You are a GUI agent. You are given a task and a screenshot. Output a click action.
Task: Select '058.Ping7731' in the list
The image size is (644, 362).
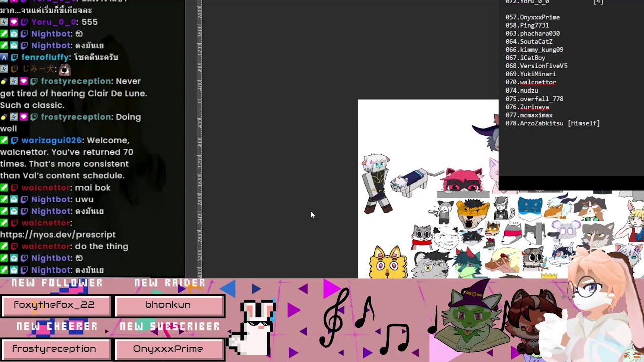[527, 25]
